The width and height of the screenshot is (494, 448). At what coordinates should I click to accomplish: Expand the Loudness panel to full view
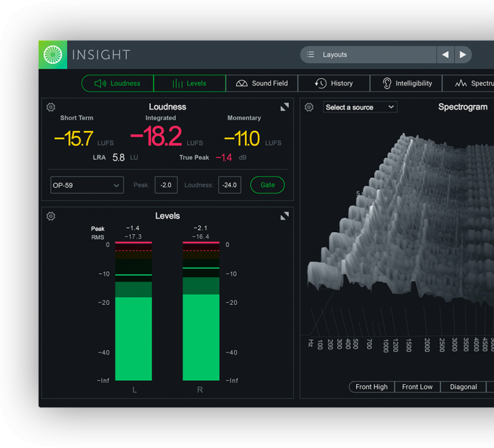pyautogui.click(x=284, y=107)
